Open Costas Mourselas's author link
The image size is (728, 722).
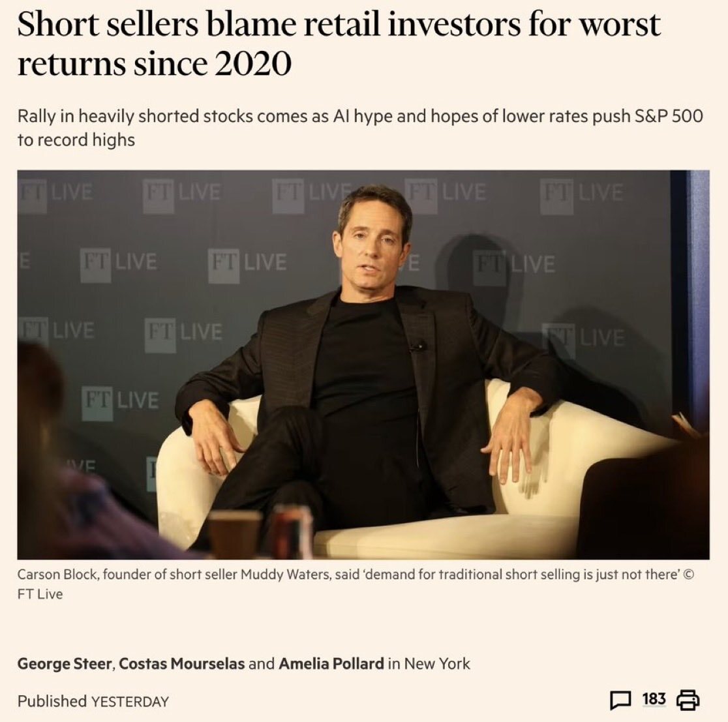(182, 664)
